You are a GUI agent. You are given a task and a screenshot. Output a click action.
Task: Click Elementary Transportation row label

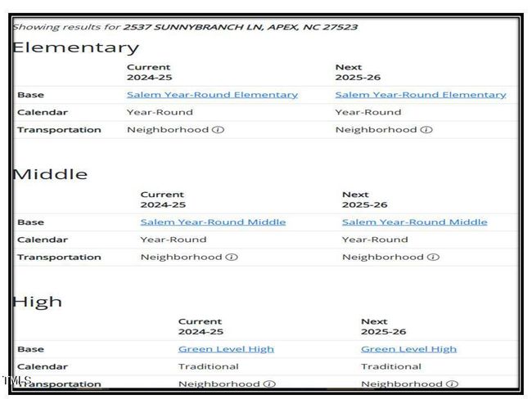59,130
